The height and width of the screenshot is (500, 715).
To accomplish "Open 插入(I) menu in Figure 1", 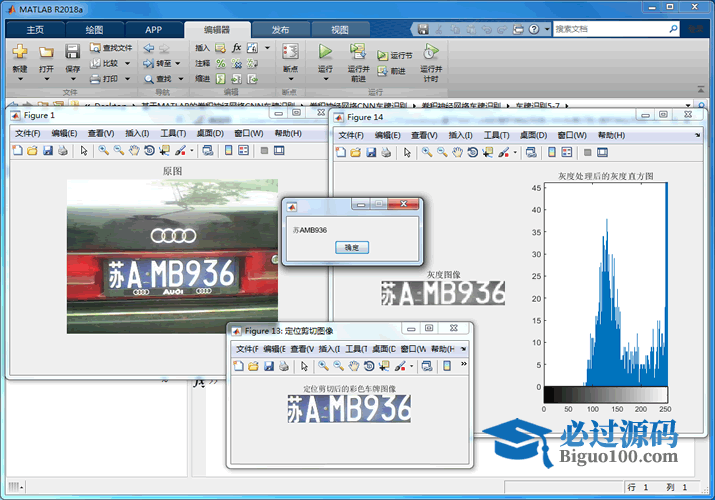I will (137, 134).
